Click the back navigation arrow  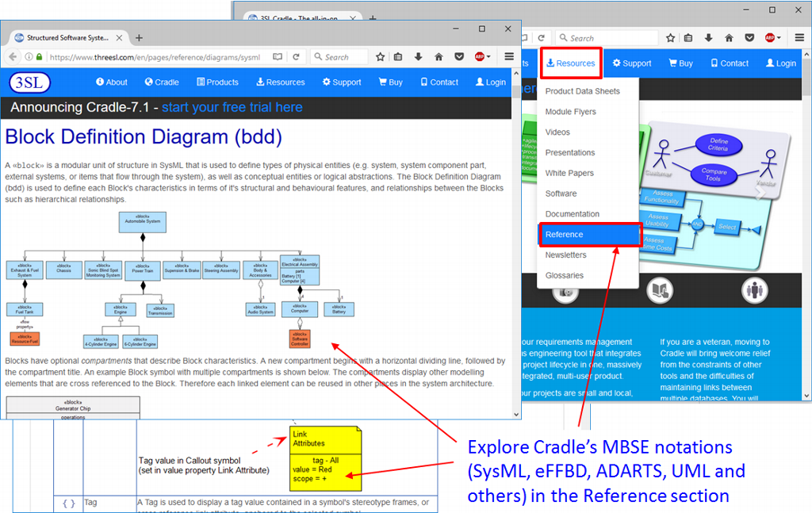click(14, 56)
